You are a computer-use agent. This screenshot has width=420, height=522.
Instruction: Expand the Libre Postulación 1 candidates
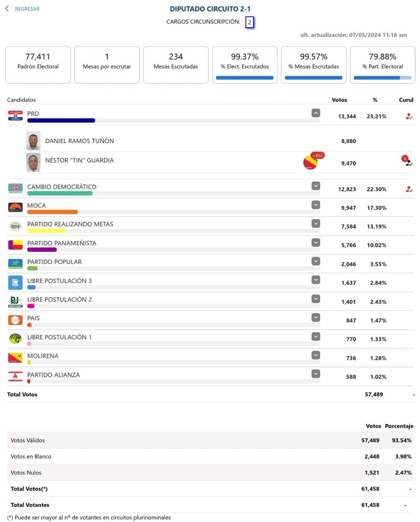pos(316,336)
